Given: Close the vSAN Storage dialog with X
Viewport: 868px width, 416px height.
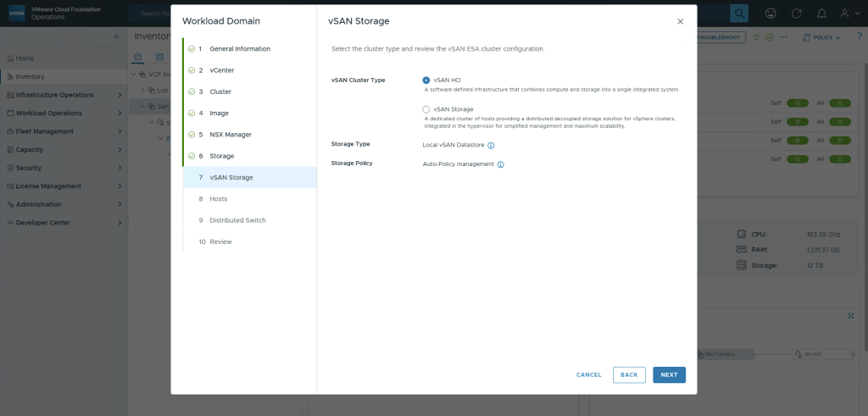Looking at the screenshot, I should pyautogui.click(x=680, y=21).
